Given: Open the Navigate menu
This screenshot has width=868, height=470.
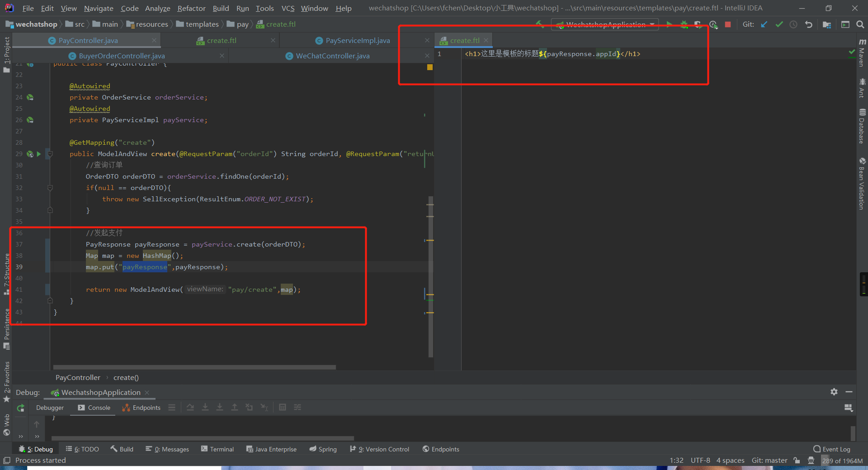Looking at the screenshot, I should coord(99,8).
